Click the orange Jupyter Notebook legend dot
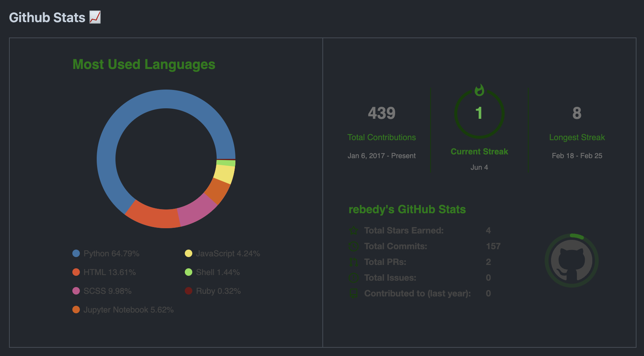Screen dimensions: 644x356 [x=76, y=310]
